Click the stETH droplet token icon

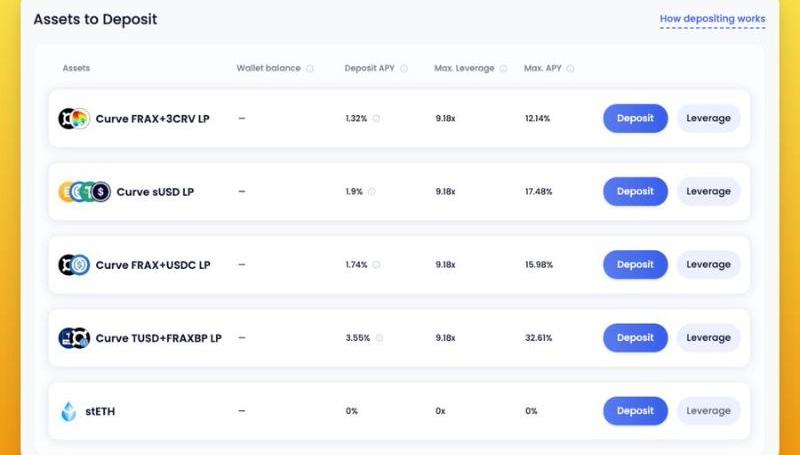[68, 411]
